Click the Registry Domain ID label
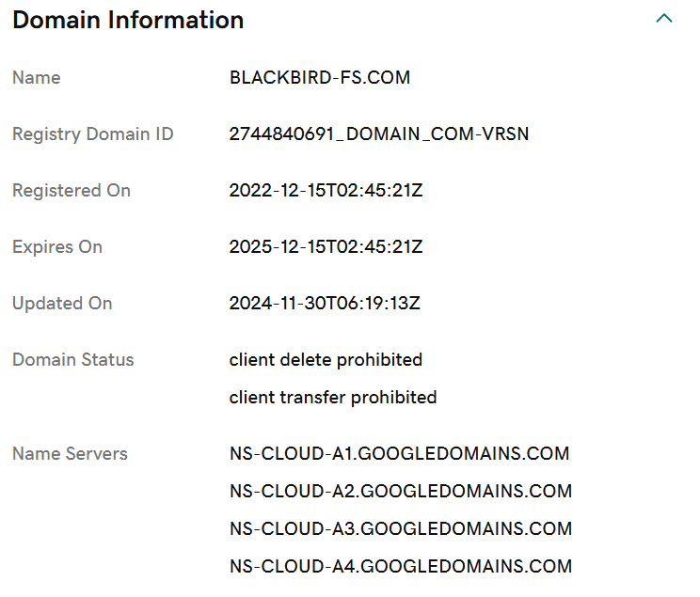This screenshot has width=700, height=597. (x=93, y=134)
